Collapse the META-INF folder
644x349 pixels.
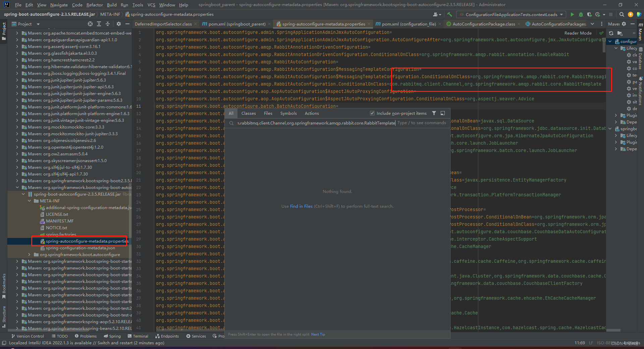click(x=30, y=201)
